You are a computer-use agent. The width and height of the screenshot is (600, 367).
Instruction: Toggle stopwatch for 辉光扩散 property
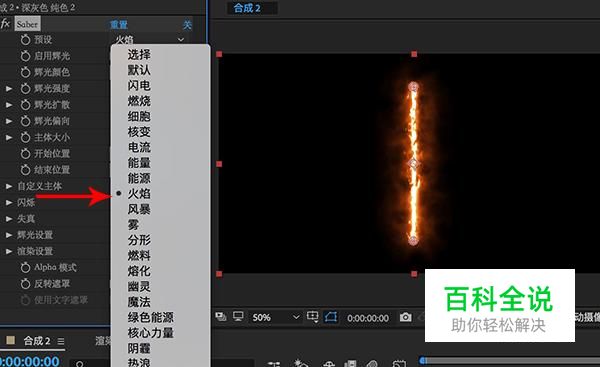click(25, 104)
